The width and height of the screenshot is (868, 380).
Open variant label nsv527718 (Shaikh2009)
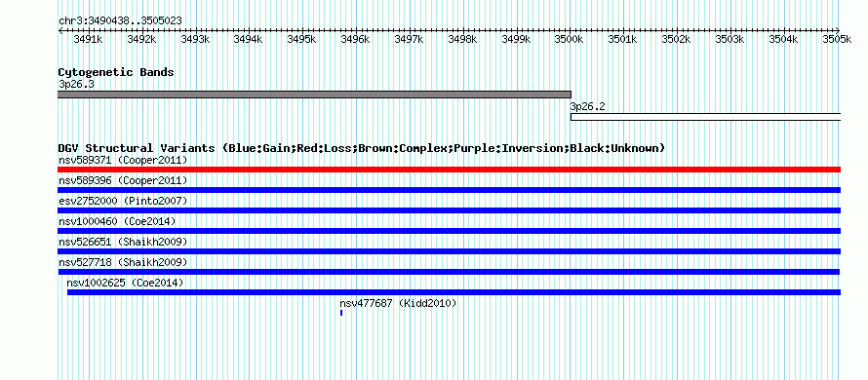click(x=123, y=262)
